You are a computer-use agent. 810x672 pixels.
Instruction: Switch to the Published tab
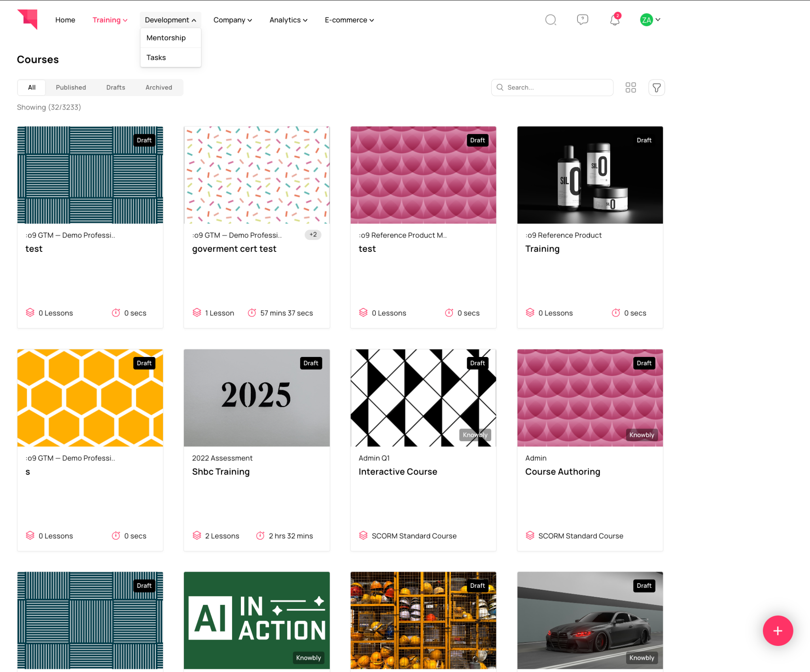tap(71, 88)
